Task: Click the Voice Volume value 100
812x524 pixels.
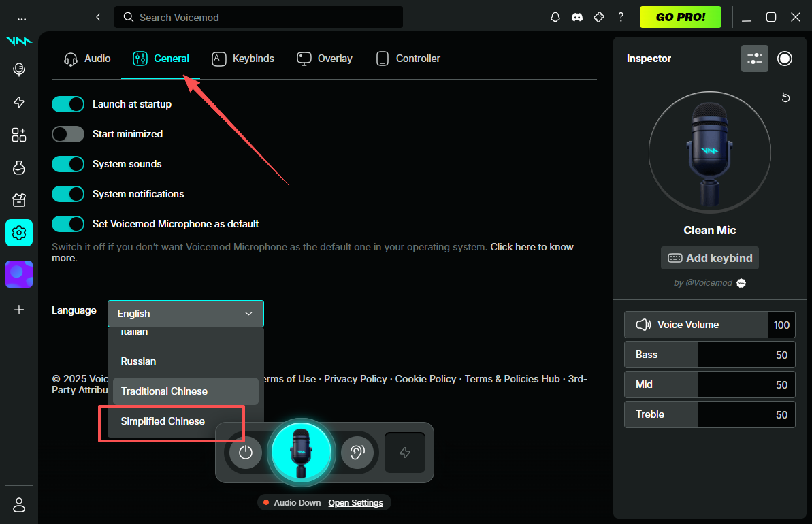Action: [x=781, y=325]
